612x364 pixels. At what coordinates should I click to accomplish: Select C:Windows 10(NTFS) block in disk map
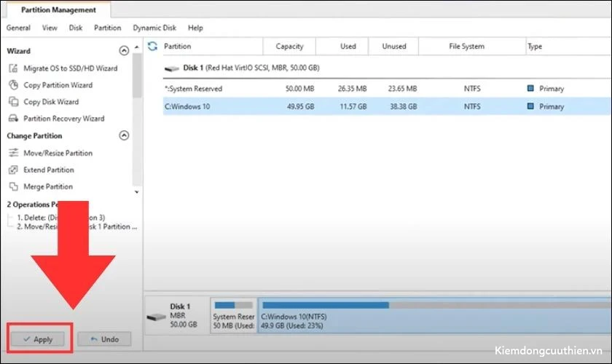434,315
